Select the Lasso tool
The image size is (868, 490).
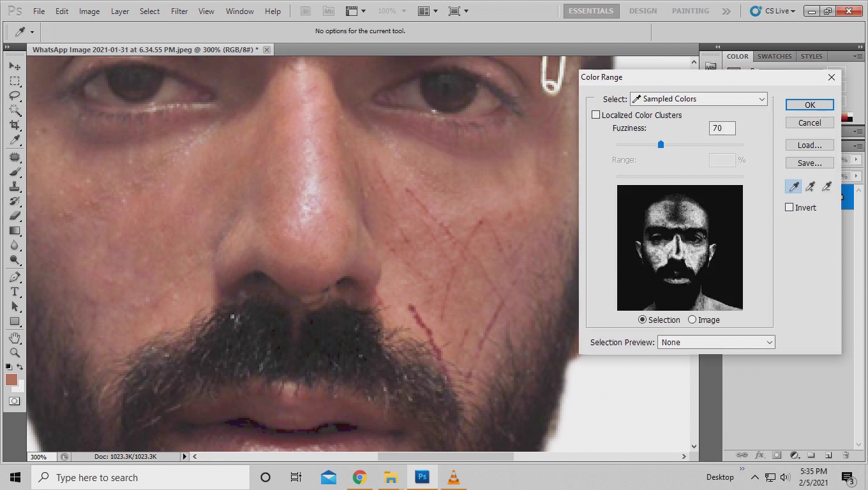tap(15, 96)
